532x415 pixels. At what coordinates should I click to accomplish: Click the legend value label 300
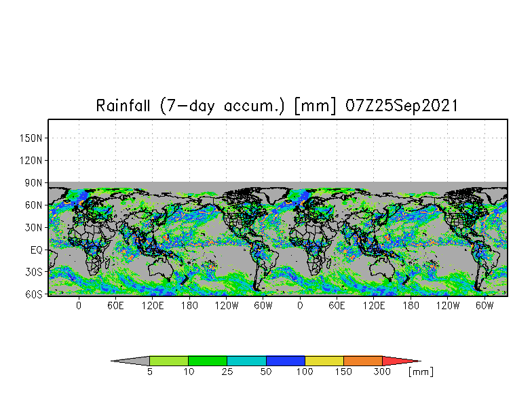[382, 372]
